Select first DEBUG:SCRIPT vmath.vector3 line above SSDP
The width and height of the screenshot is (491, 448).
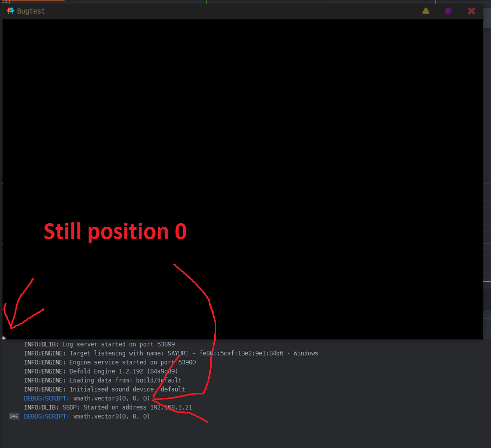click(87, 398)
